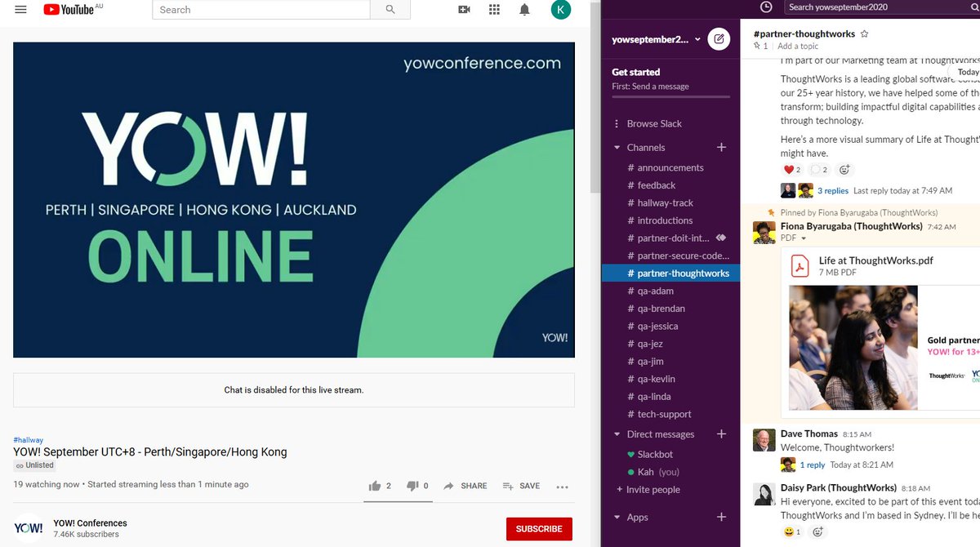This screenshot has width=980, height=547.
Task: Click the YOW! Online video player
Action: coord(294,200)
